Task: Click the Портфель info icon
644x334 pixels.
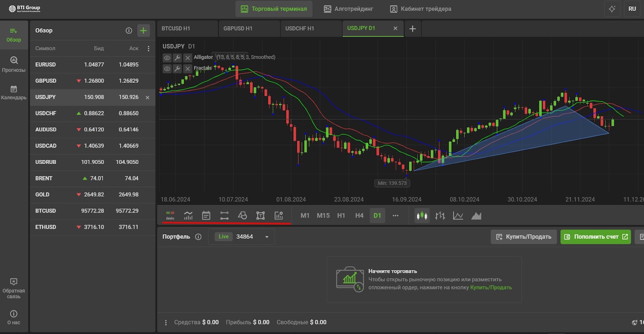Action: point(198,237)
